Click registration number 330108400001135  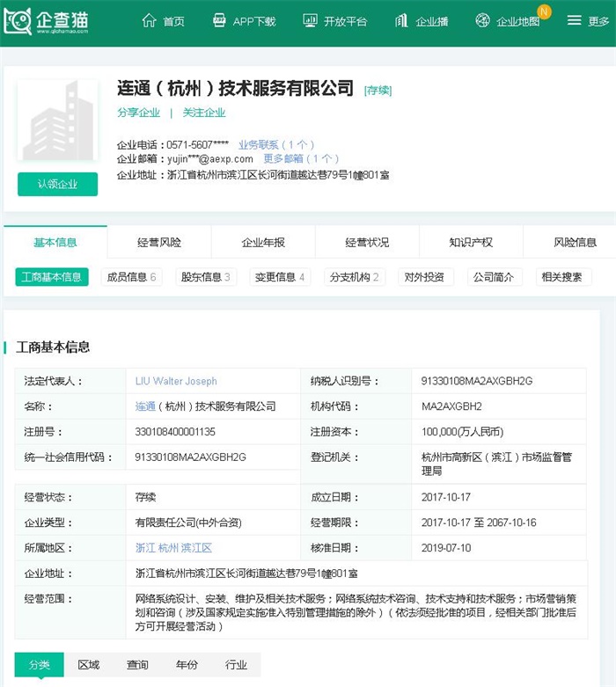pos(175,432)
